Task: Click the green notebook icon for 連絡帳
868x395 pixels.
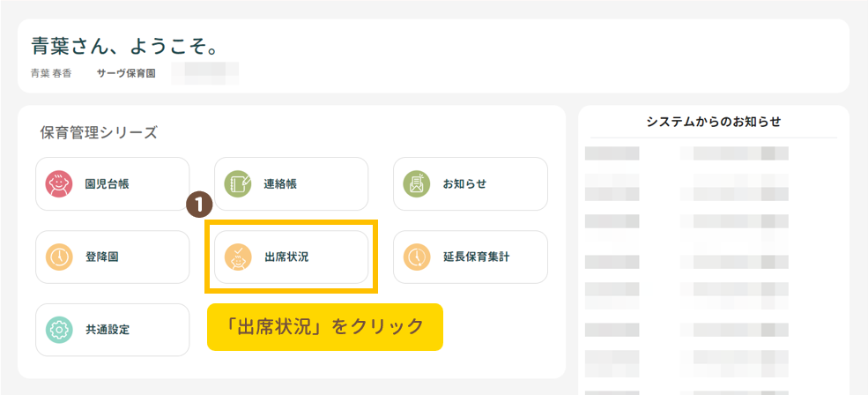Action: pos(238,184)
